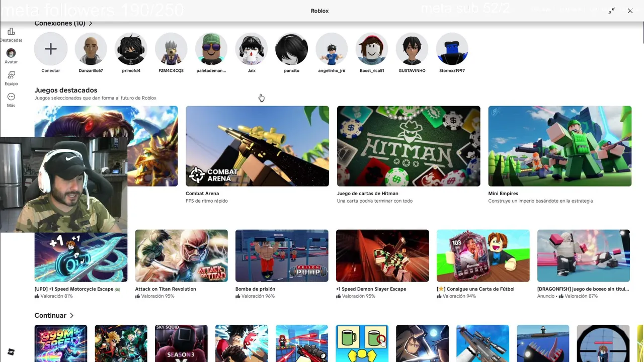Screen dimensions: 644x362
Task: Open FZM4C4CQS avatar profile
Action: [171, 49]
